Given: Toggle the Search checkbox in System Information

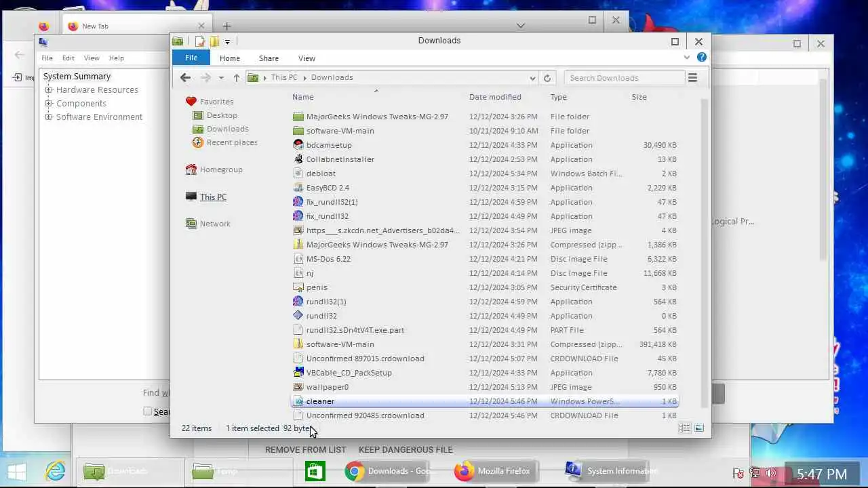Looking at the screenshot, I should pyautogui.click(x=147, y=411).
